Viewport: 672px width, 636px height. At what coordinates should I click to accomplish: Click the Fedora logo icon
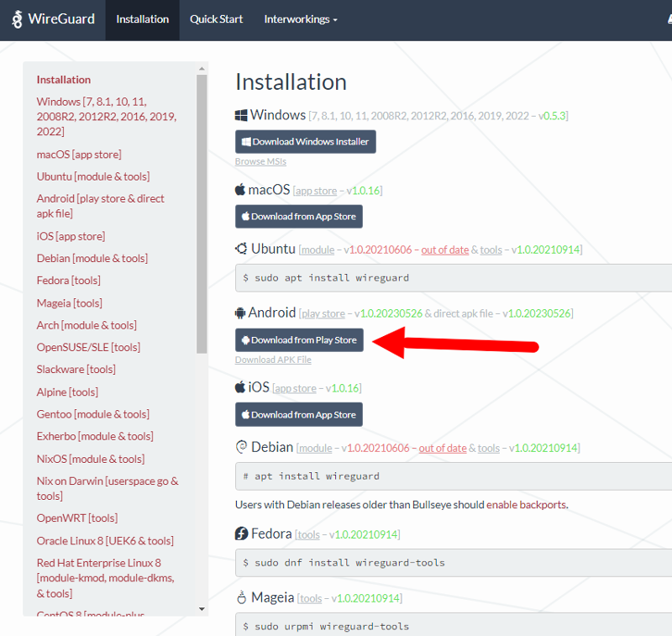pyautogui.click(x=241, y=534)
